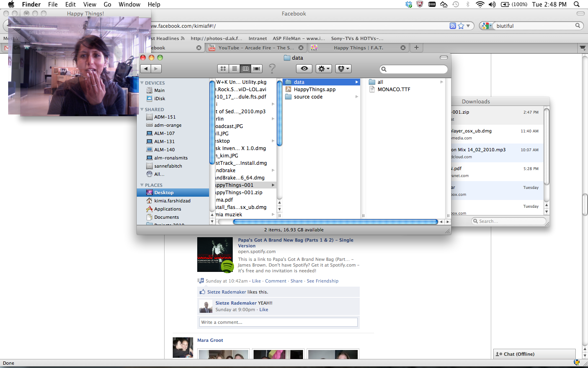Click the Write a comment field
588x368 pixels.
[x=278, y=322]
